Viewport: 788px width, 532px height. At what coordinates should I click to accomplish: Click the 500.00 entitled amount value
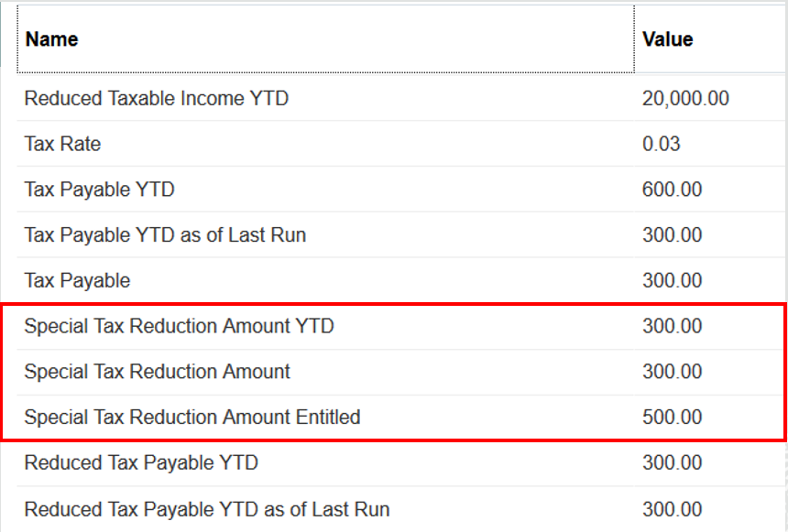click(672, 418)
